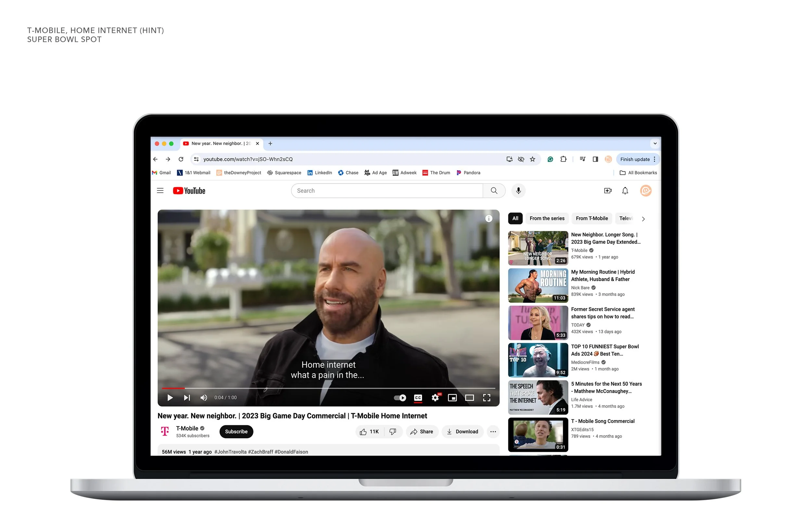Play the video
The image size is (812, 522).
click(x=170, y=398)
